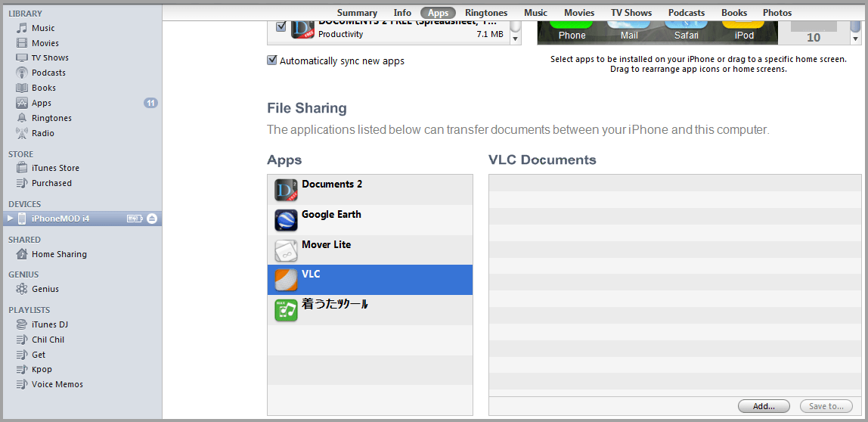The image size is (868, 422).
Task: Click the Apps count badge 11
Action: click(x=150, y=102)
